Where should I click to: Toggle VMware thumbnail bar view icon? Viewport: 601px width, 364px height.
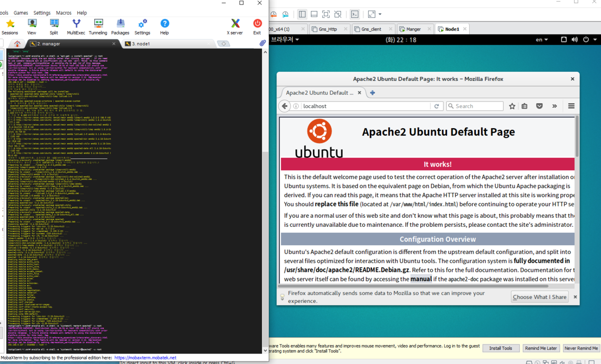[314, 14]
